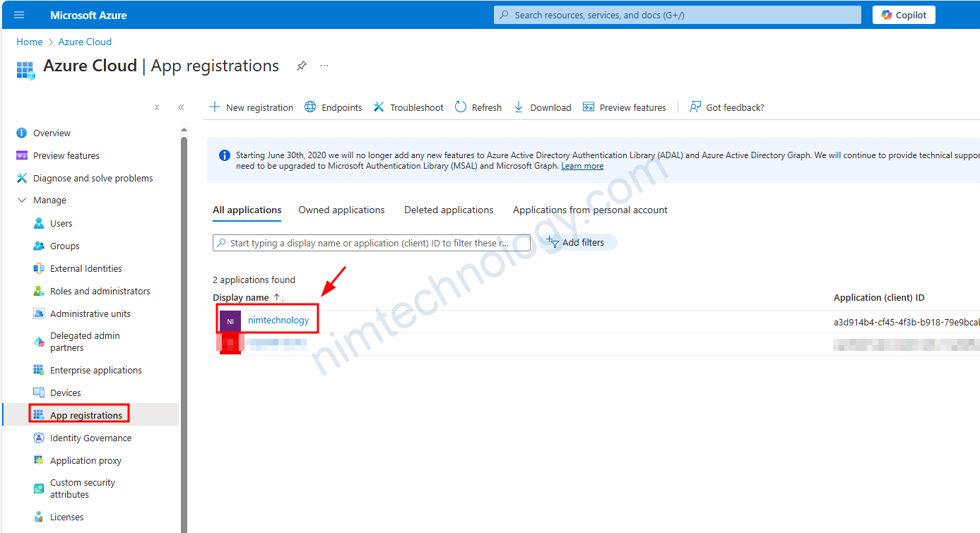This screenshot has height=533, width=980.
Task: Open the more options ellipsis near title
Action: (324, 66)
